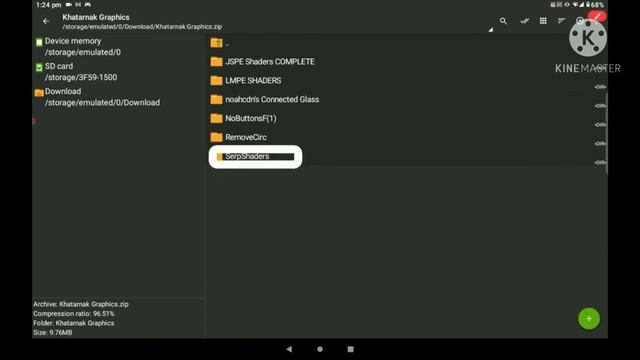Click folder icon beside NoButtonsF(1)
This screenshot has height=360, width=640.
click(216, 118)
